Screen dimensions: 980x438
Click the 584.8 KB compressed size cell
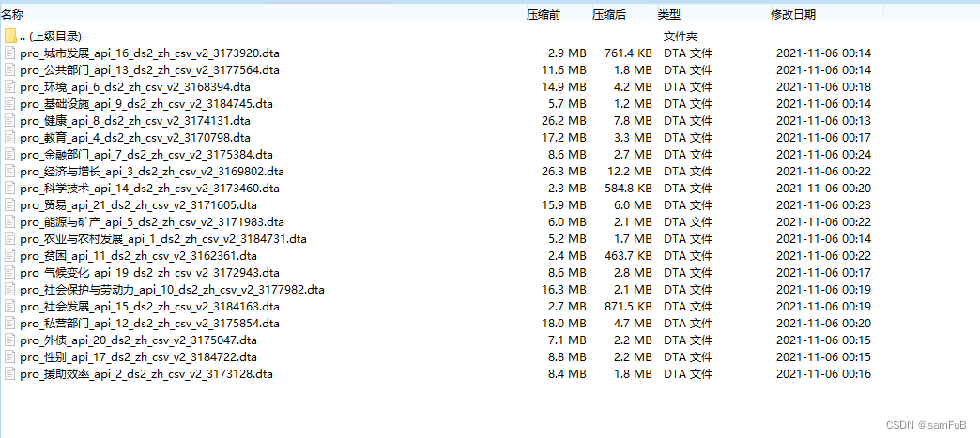pos(628,189)
